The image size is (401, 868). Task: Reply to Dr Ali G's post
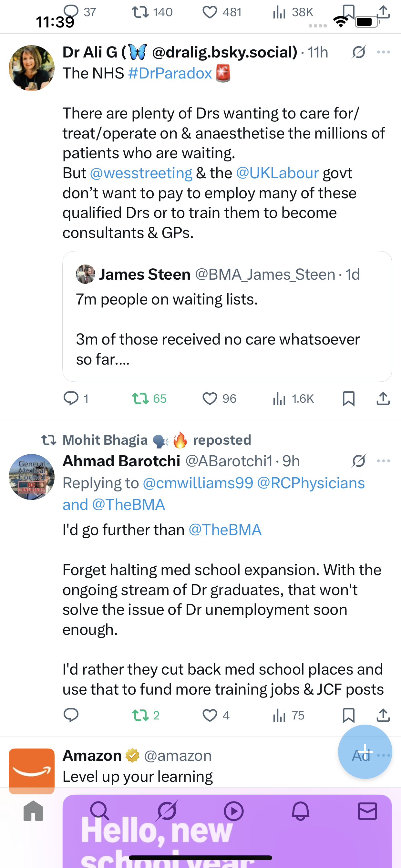coord(71,398)
